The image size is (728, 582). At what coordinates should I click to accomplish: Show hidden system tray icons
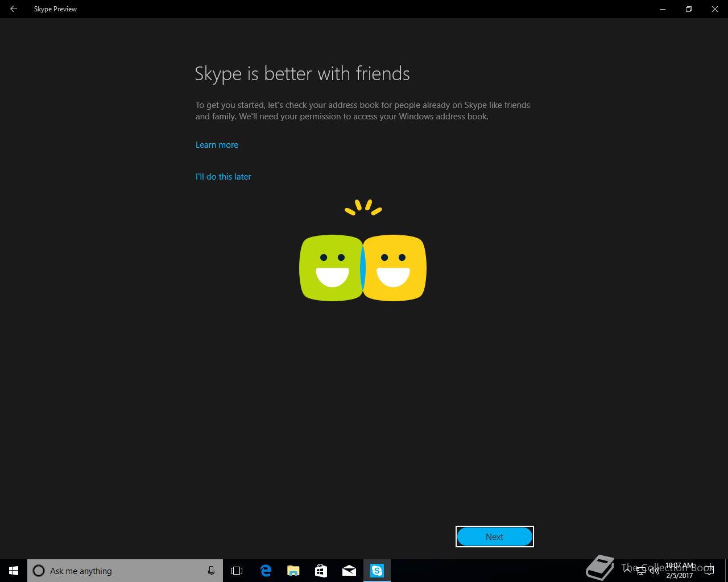point(627,571)
